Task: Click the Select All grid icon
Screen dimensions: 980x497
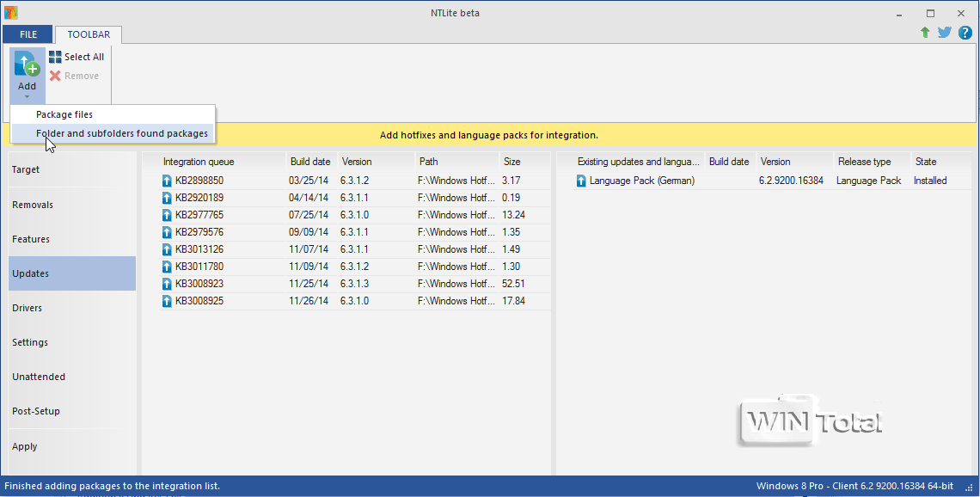Action: (x=55, y=57)
